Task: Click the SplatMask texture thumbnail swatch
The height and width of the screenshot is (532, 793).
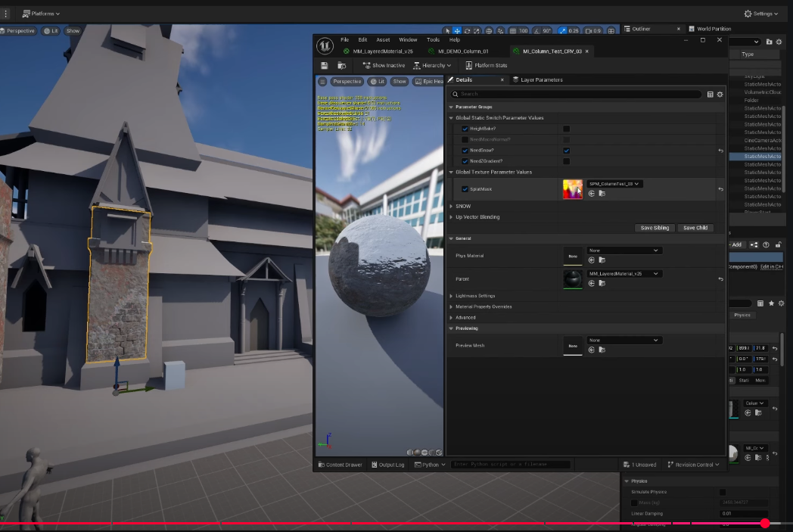Action: 573,188
